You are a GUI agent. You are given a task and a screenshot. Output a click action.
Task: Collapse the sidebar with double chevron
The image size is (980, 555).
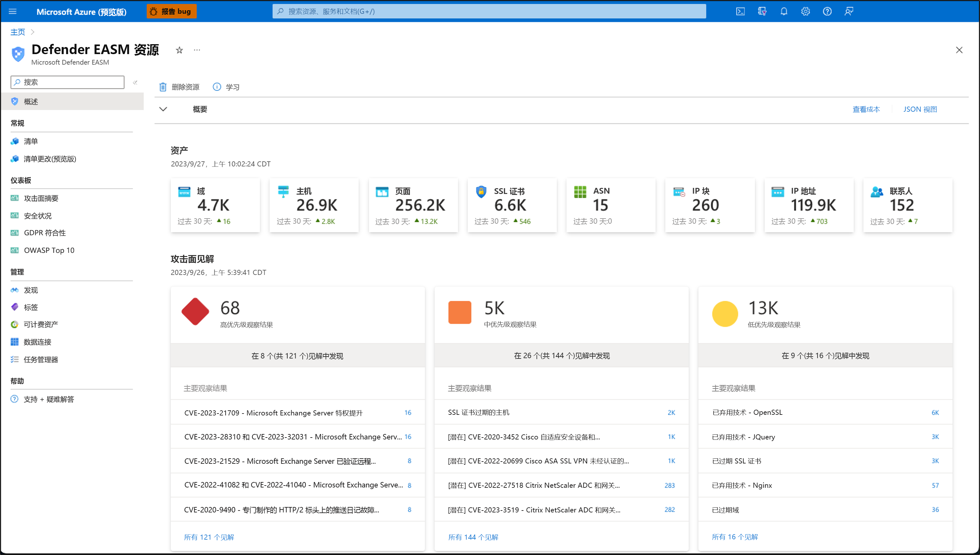(135, 82)
